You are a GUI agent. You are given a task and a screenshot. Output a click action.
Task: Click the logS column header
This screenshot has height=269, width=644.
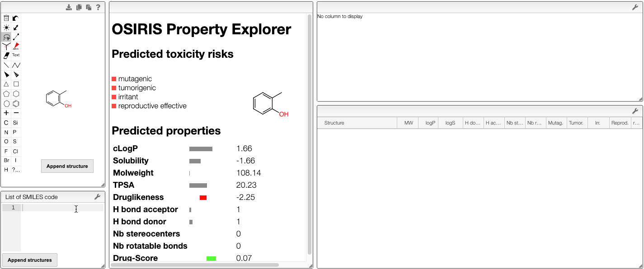[451, 123]
